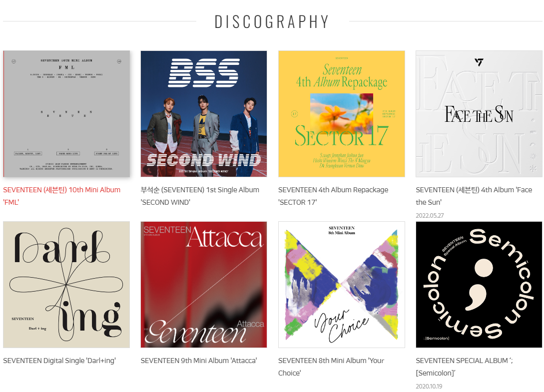Select the 2020.10.19 release date text
Viewport: 544px width, 392px height.
coord(429,386)
